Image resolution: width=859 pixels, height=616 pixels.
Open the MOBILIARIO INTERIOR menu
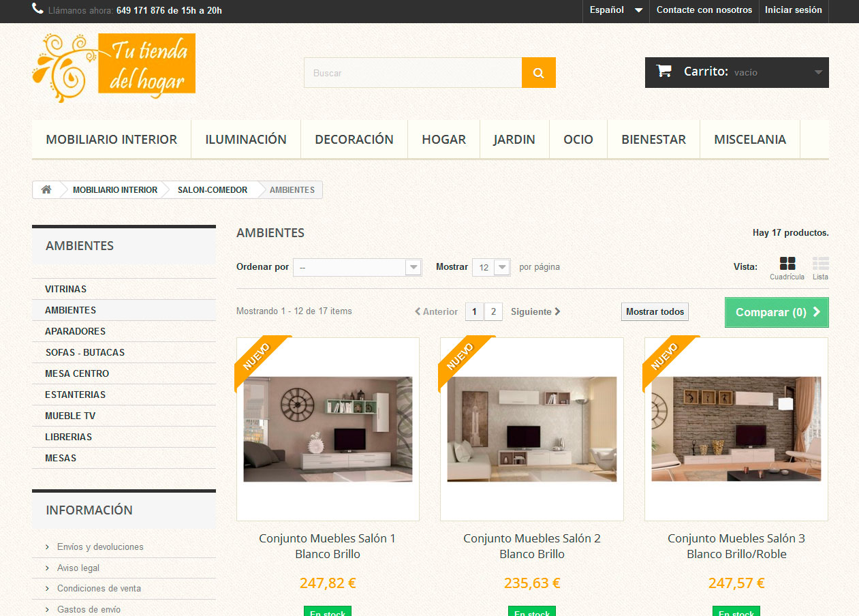click(x=112, y=140)
